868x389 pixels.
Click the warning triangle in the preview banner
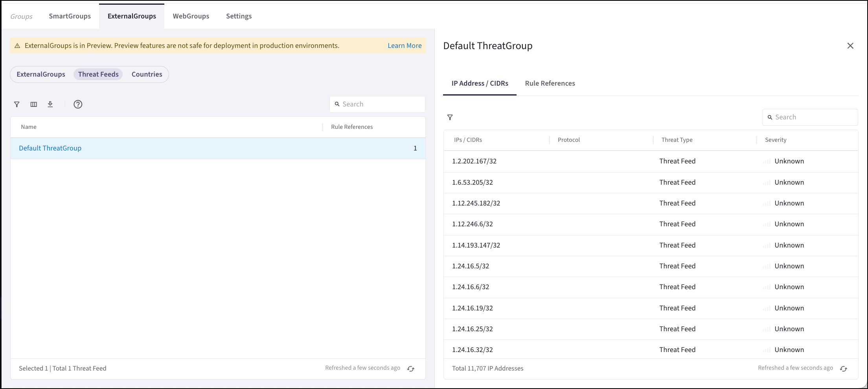17,46
